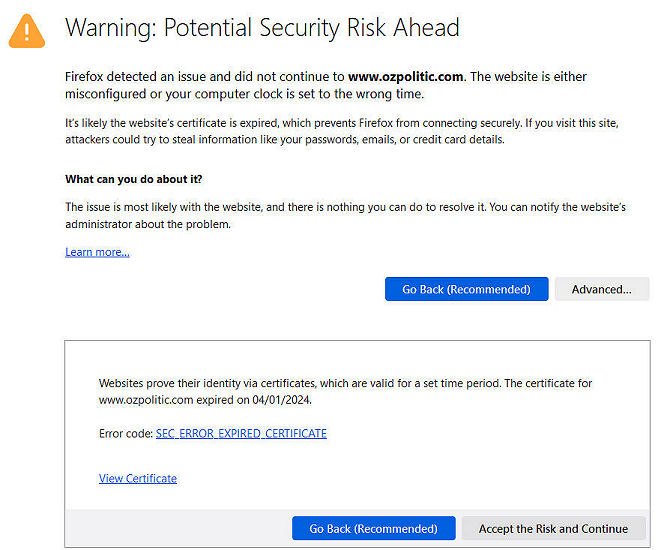Click the orange warning triangle icon
The height and width of the screenshot is (550, 658).
tap(27, 30)
